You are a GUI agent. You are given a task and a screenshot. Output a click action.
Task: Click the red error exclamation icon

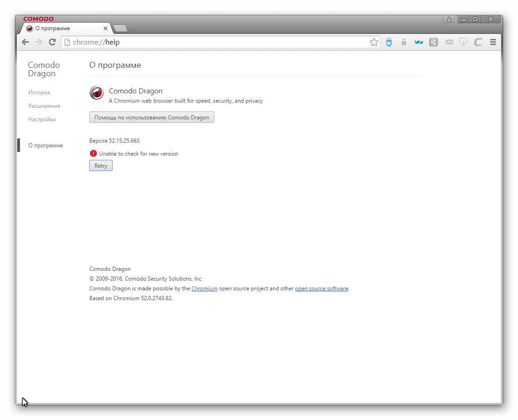(x=93, y=153)
